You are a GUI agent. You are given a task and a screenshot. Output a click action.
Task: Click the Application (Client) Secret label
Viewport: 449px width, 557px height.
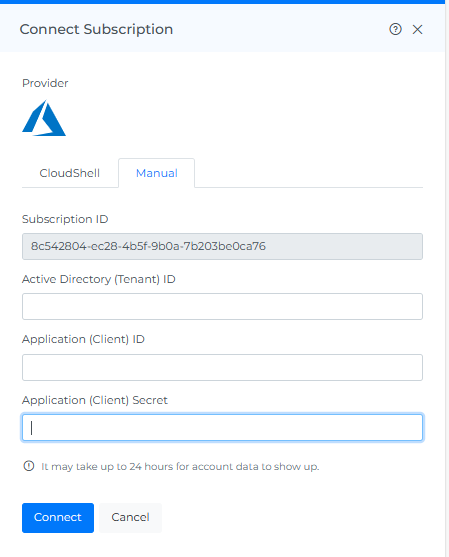tap(94, 400)
